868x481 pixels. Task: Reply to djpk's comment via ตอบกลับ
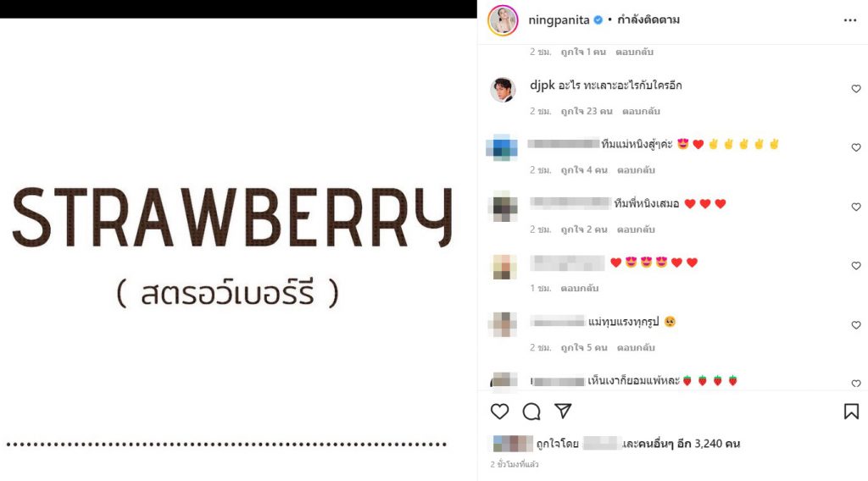tap(641, 111)
